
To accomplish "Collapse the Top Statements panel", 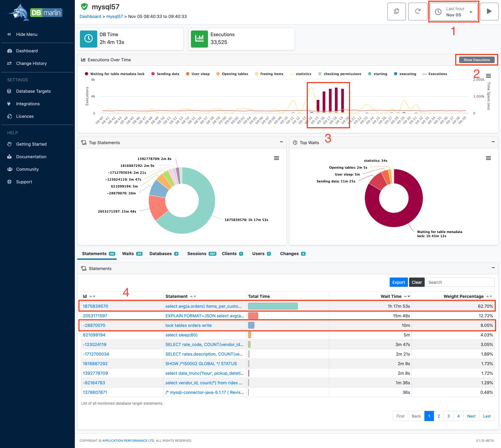I will coord(281,142).
